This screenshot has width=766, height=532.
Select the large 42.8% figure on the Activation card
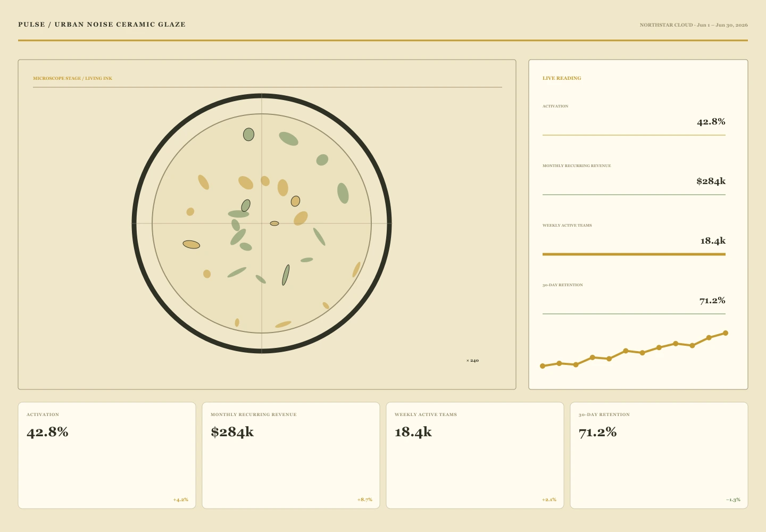(48, 432)
